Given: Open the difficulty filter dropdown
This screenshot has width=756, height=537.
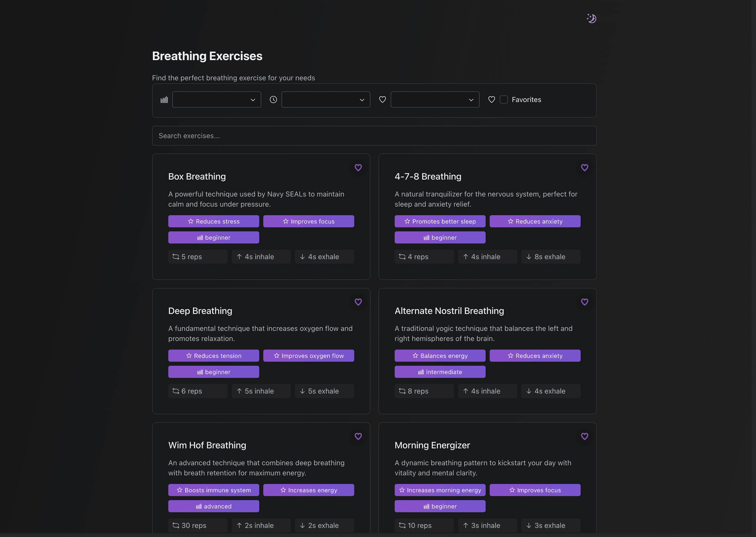Looking at the screenshot, I should [217, 99].
